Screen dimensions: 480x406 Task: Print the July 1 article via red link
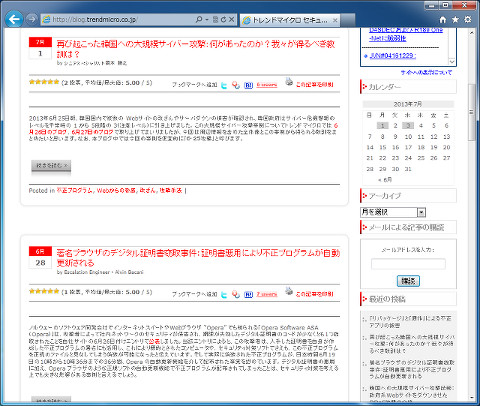tap(315, 85)
